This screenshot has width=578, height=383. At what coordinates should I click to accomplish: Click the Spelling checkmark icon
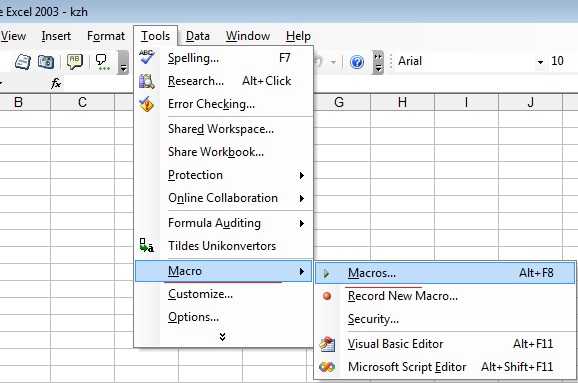click(147, 58)
